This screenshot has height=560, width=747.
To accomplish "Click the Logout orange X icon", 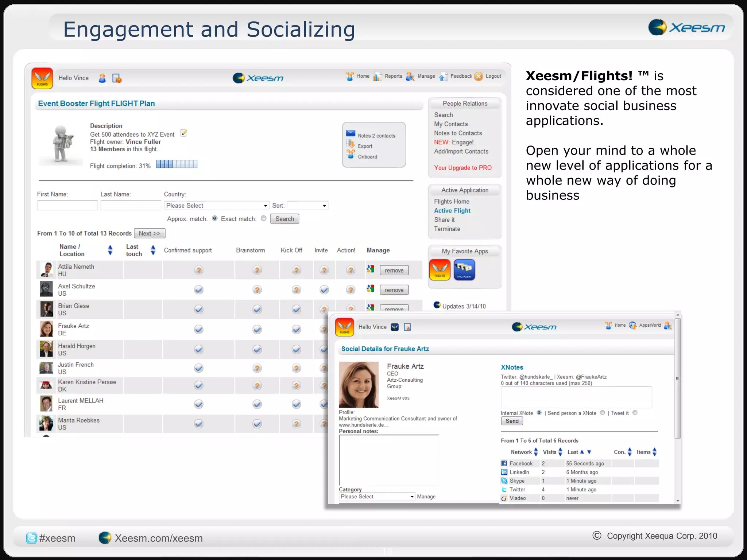I will tap(479, 76).
